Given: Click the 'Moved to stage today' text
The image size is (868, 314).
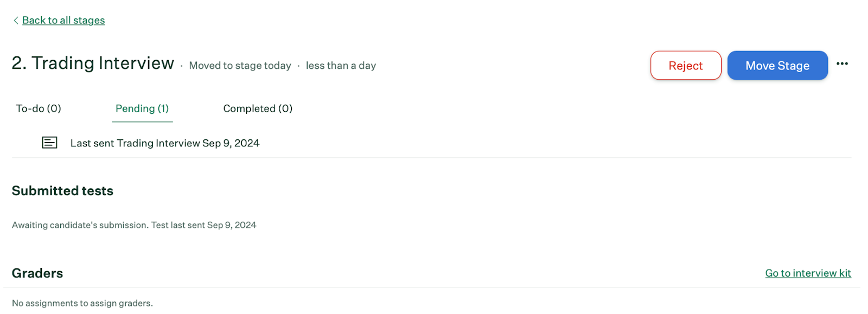Looking at the screenshot, I should tap(240, 66).
